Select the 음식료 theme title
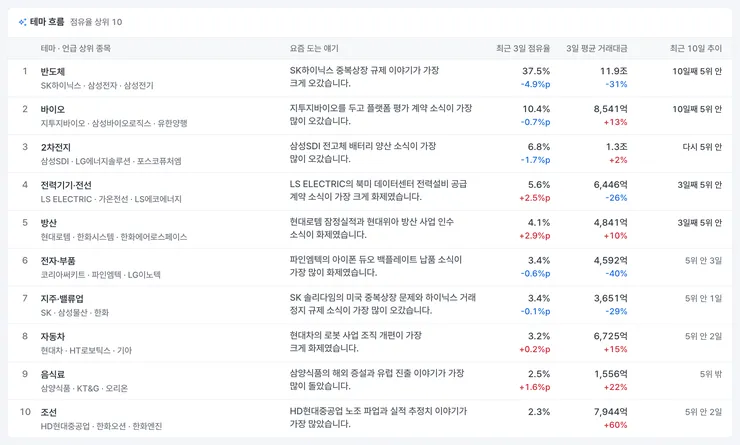 (53, 374)
